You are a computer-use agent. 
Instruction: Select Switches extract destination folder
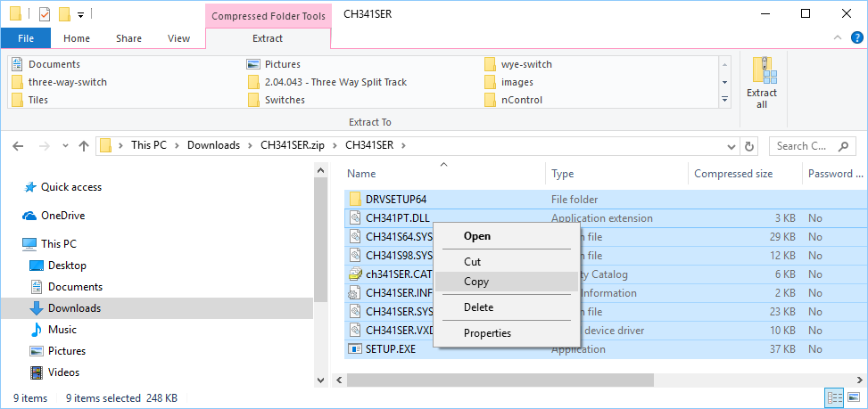277,100
